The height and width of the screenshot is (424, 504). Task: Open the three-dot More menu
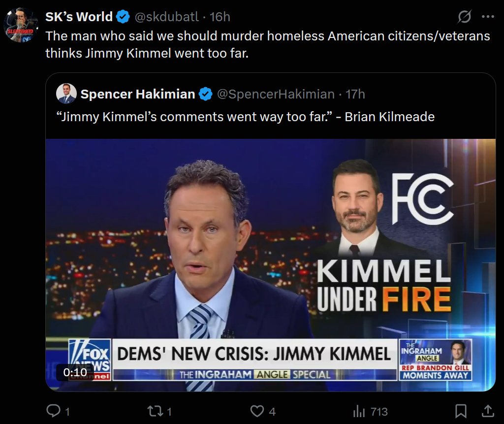coord(488,17)
